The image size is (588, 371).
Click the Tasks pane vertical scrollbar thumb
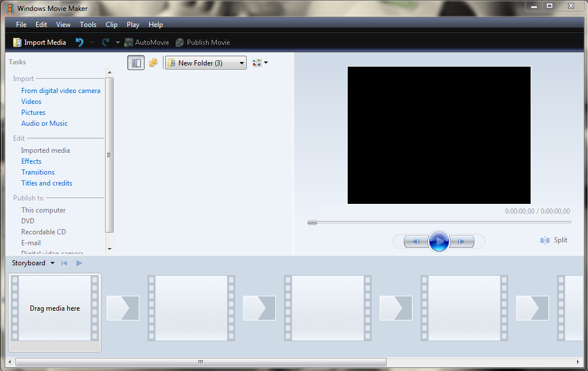(x=110, y=154)
